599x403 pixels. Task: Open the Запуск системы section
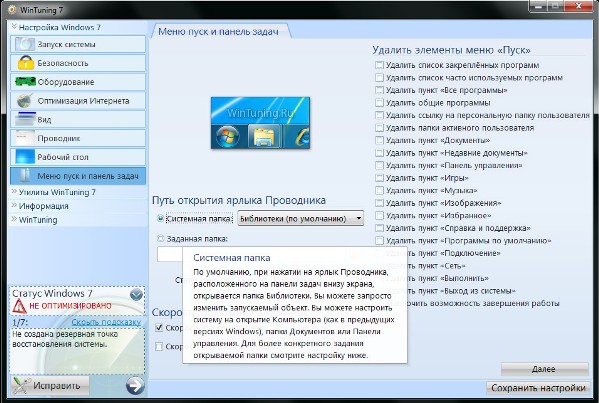[78, 44]
